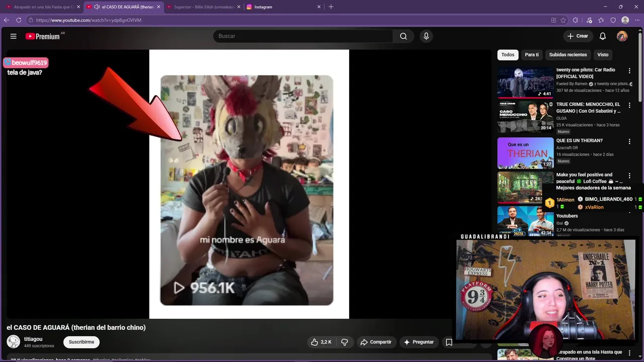644x362 pixels.
Task: Switch to Superstar Billie Eilish tab
Action: click(x=203, y=7)
